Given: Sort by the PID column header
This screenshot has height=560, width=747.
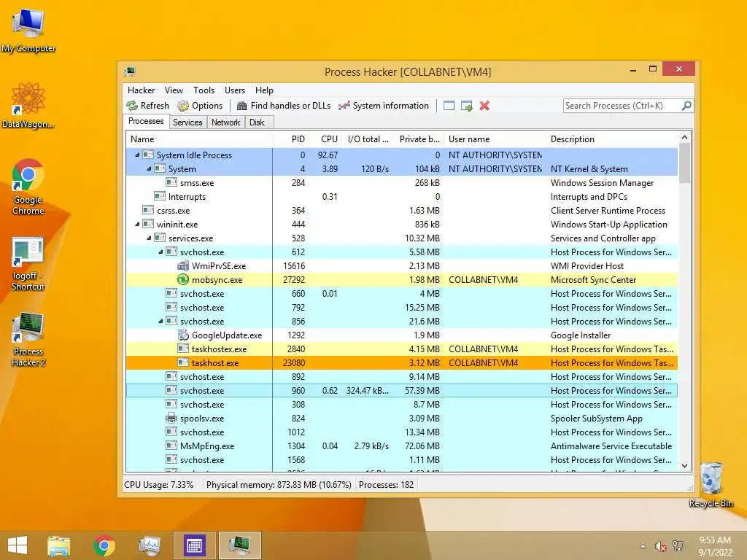Looking at the screenshot, I should pyautogui.click(x=290, y=139).
